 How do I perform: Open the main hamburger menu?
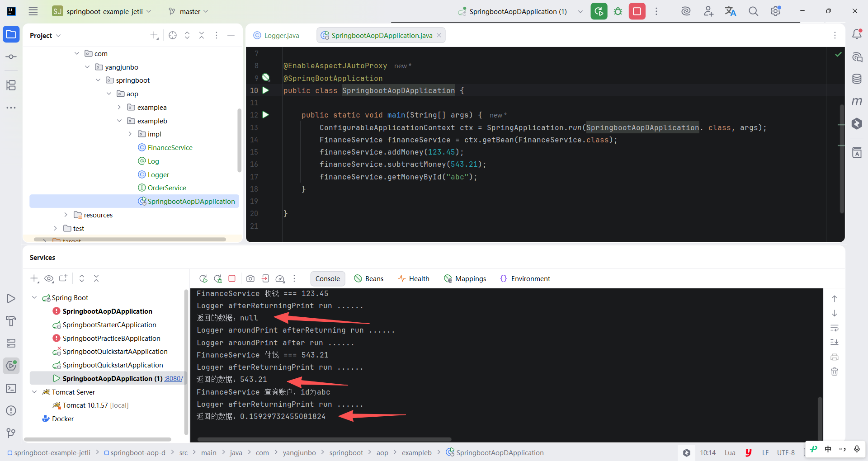point(33,11)
